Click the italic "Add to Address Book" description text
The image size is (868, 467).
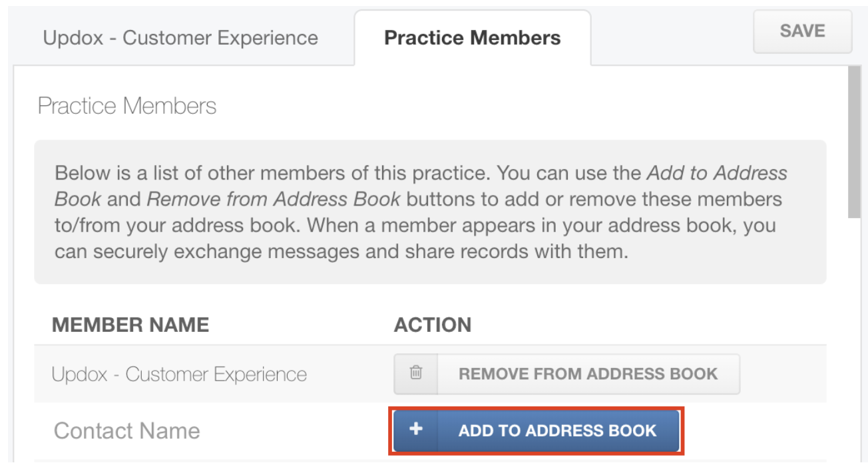[x=717, y=174]
